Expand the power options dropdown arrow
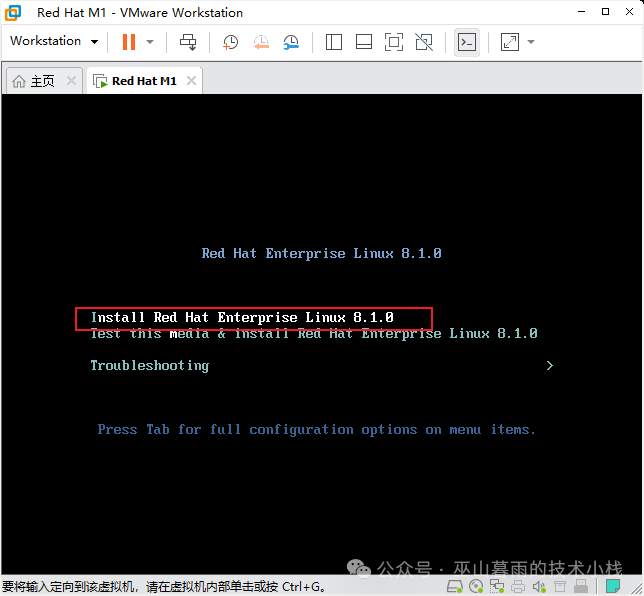This screenshot has width=644, height=596. 150,41
